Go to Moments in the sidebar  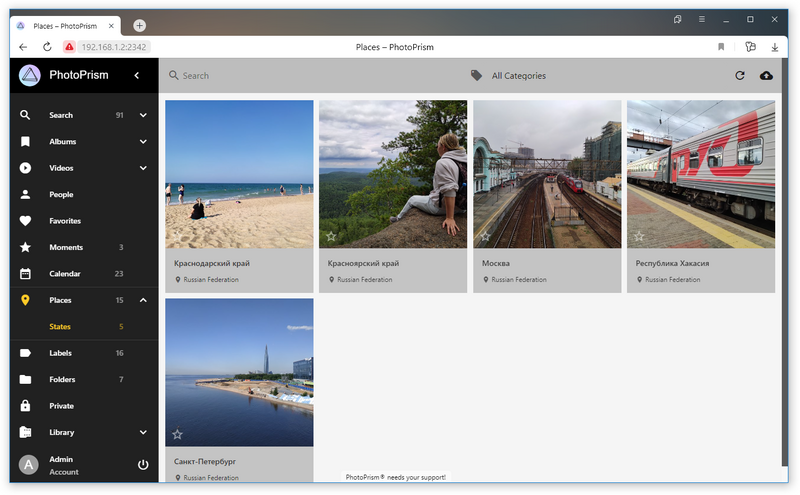pyautogui.click(x=66, y=248)
